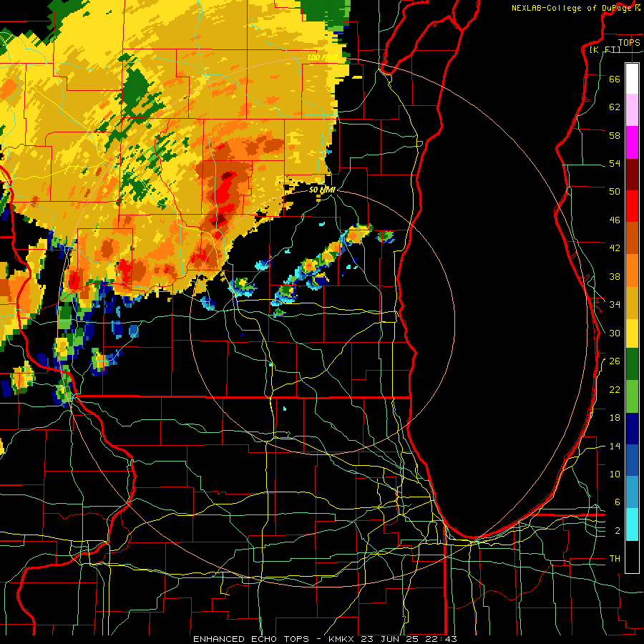Click the 58 value on legend scale

coord(615,135)
